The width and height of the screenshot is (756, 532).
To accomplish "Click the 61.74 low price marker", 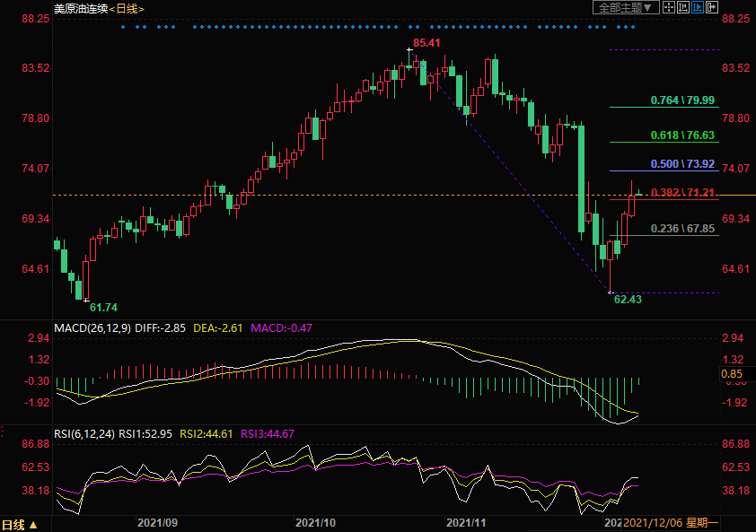I will point(103,307).
